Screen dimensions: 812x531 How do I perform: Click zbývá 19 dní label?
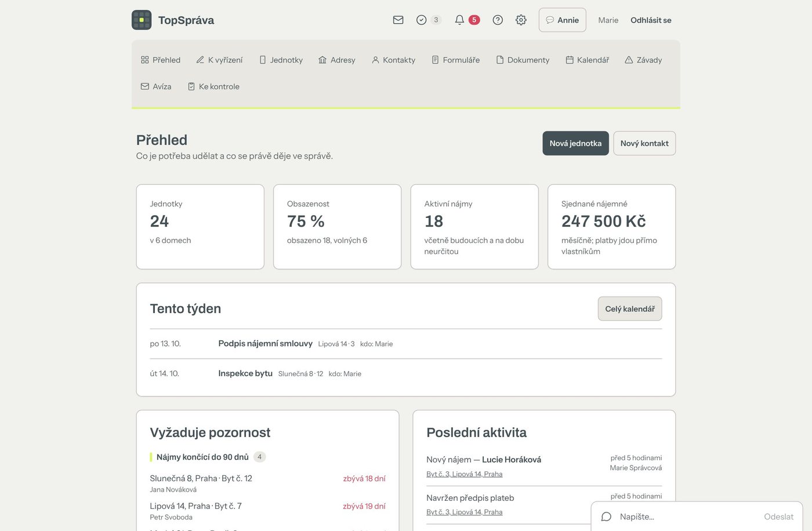point(364,506)
